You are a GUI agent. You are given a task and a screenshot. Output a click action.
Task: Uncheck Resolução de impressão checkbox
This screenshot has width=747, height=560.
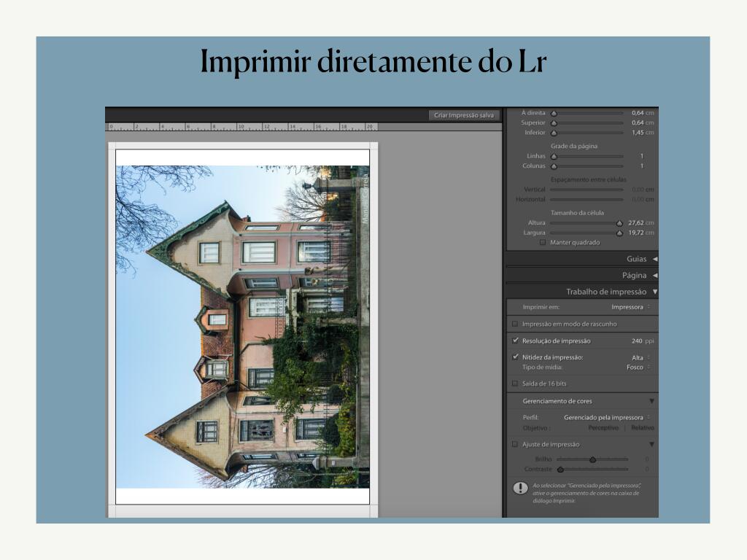point(515,341)
